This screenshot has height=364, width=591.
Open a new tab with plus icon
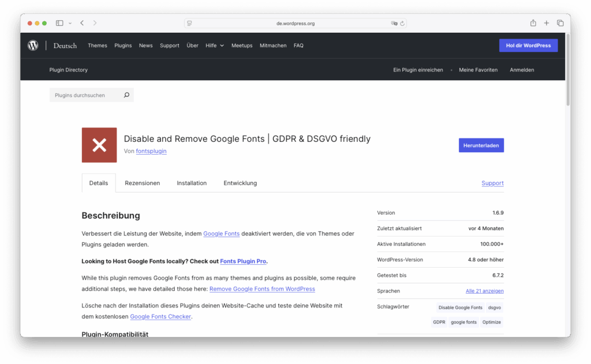coord(546,23)
